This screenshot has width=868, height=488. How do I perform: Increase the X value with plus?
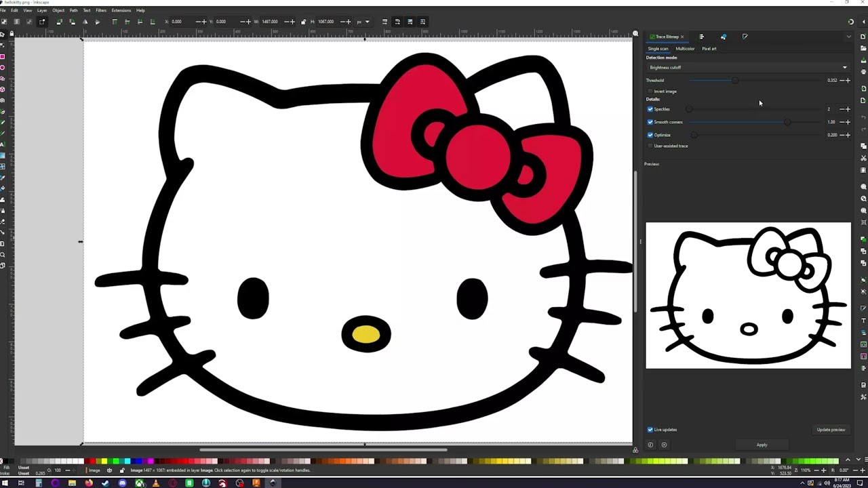click(x=204, y=22)
